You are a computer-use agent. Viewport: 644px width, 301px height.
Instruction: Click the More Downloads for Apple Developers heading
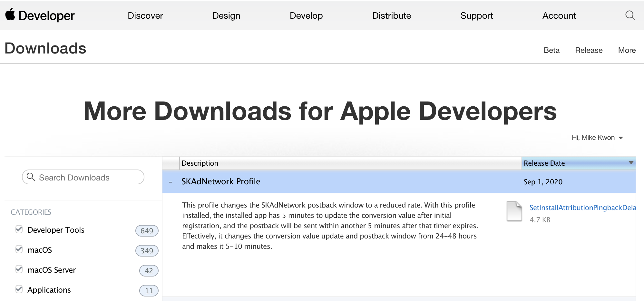pyautogui.click(x=320, y=111)
